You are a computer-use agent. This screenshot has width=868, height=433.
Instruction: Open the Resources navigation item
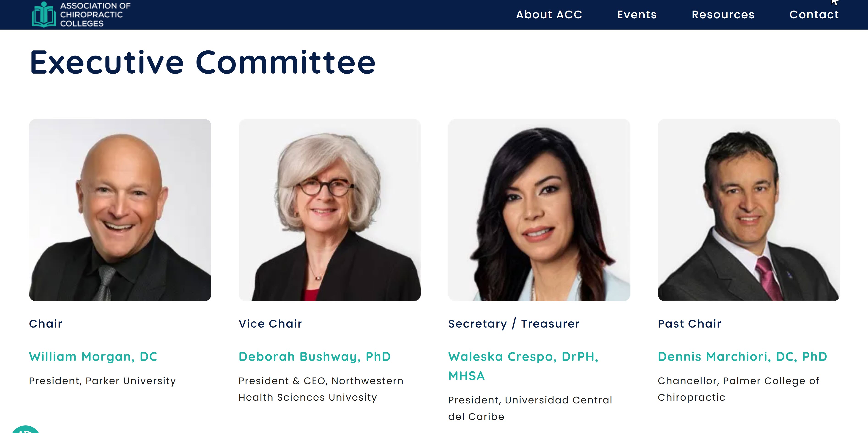click(723, 14)
